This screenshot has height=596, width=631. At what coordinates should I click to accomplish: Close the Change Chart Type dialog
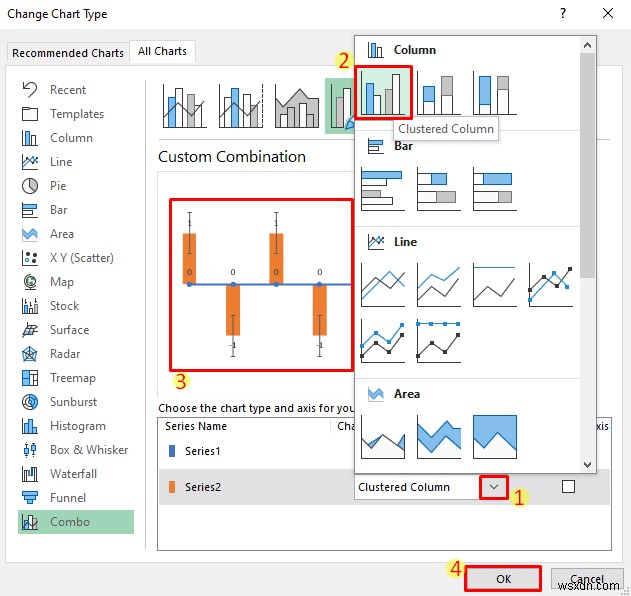(x=608, y=13)
